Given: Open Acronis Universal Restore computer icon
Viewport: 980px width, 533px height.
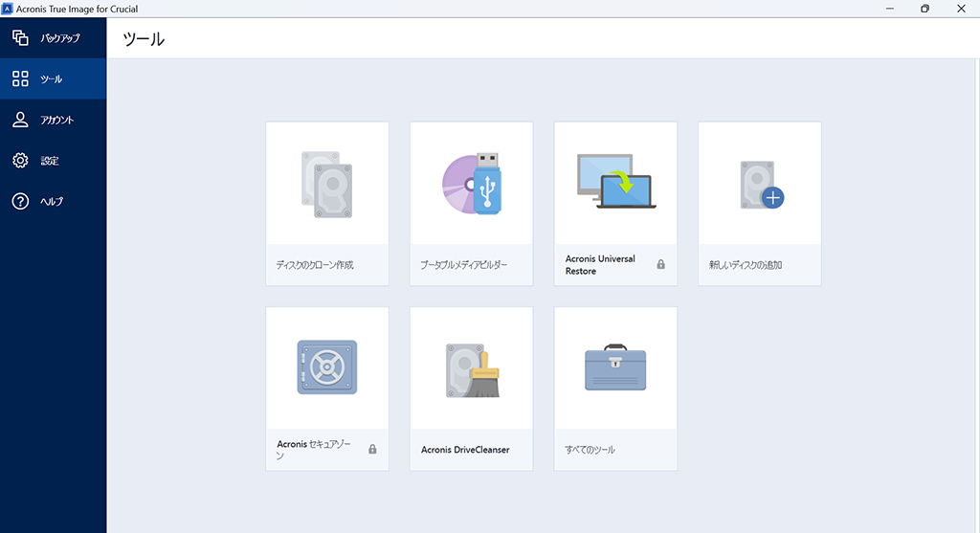Looking at the screenshot, I should click(x=615, y=181).
